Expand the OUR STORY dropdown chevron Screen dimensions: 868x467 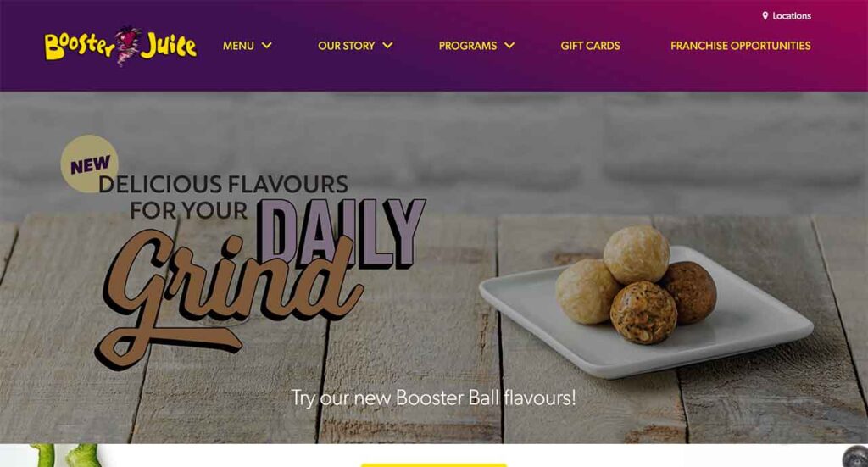387,46
